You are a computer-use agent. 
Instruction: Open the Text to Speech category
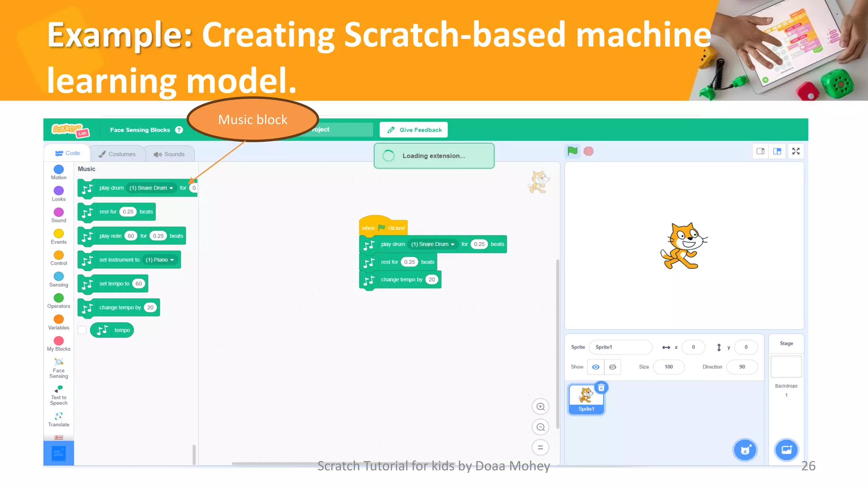pos(58,395)
